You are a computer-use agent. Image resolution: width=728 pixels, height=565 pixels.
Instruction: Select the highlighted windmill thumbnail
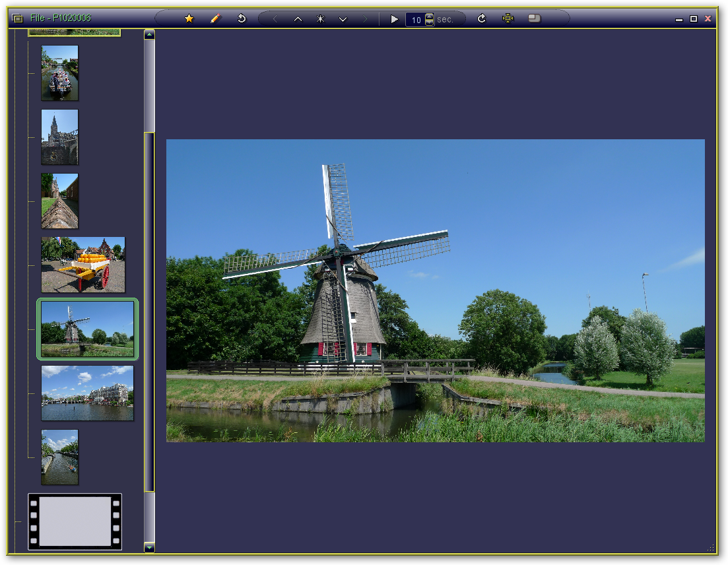point(87,329)
